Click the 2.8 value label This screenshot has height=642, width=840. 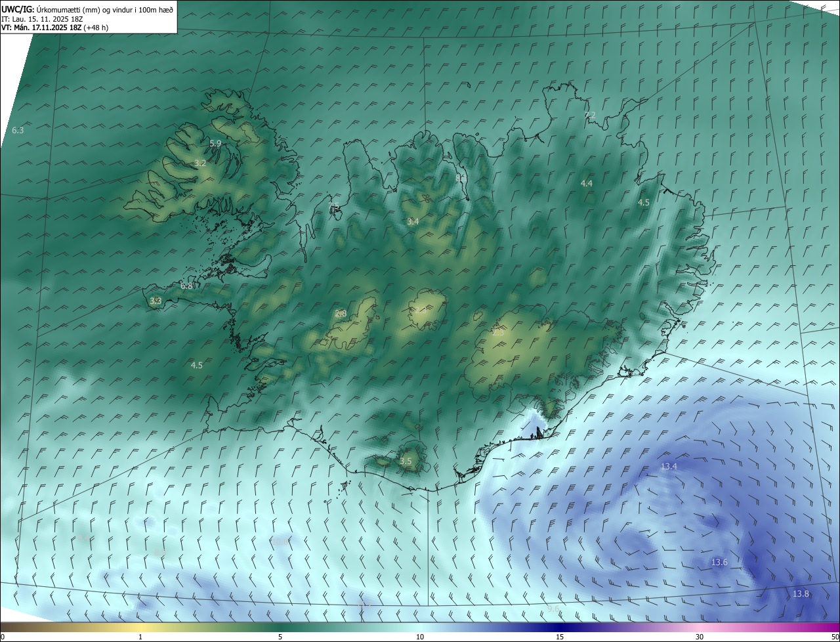[341, 313]
